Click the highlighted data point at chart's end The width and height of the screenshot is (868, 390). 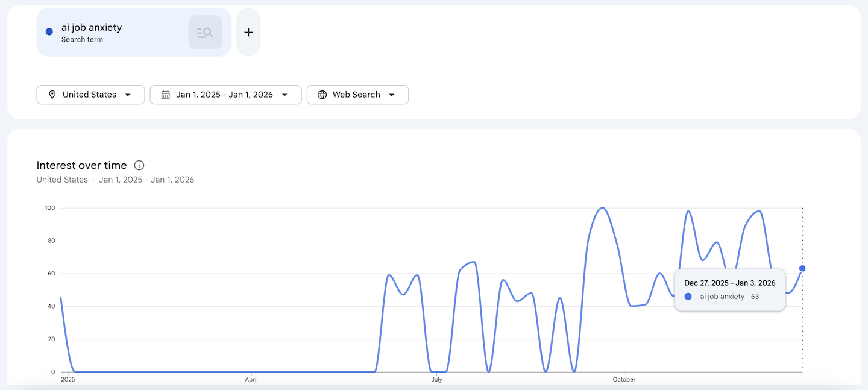tap(802, 268)
